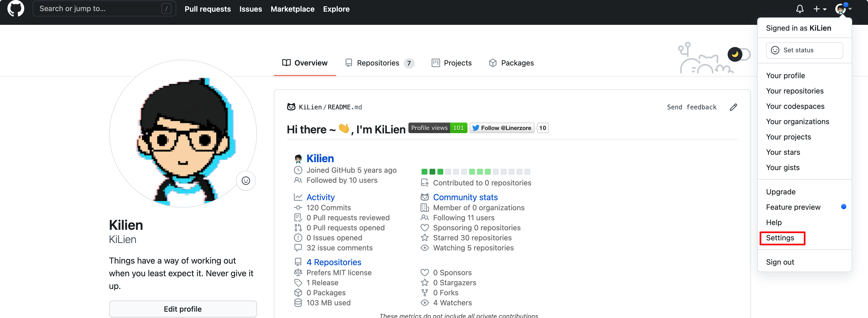This screenshot has width=868, height=318.
Task: Click the edit profile pencil icon
Action: tap(733, 107)
